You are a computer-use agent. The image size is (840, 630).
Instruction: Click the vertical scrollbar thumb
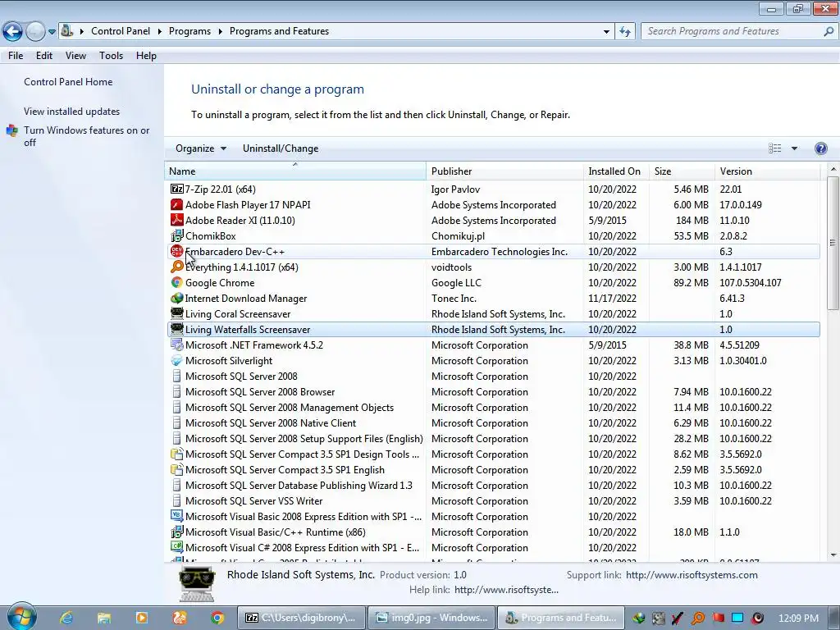[x=833, y=243]
